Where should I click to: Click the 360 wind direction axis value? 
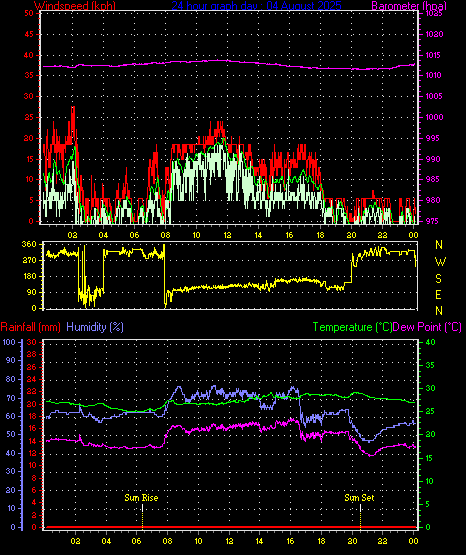click(29, 244)
